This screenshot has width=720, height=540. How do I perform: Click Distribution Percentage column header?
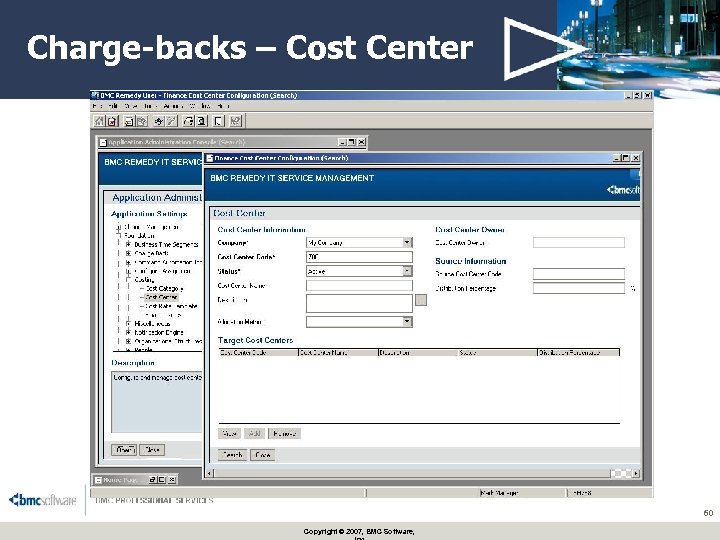click(579, 353)
